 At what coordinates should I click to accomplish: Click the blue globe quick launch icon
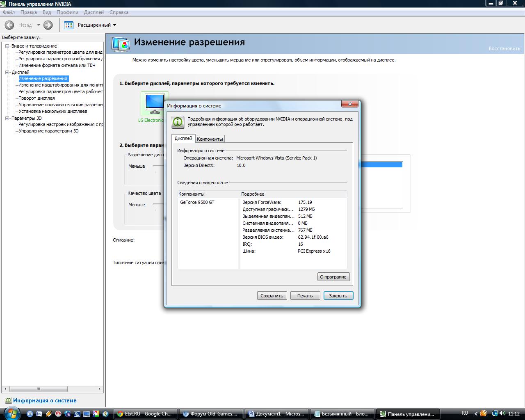pyautogui.click(x=68, y=414)
